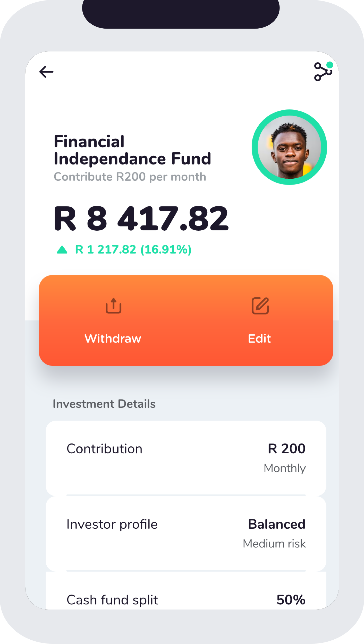Image resolution: width=364 pixels, height=644 pixels.
Task: Tap the R 1 217.82 gain percentage text
Action: 133,250
